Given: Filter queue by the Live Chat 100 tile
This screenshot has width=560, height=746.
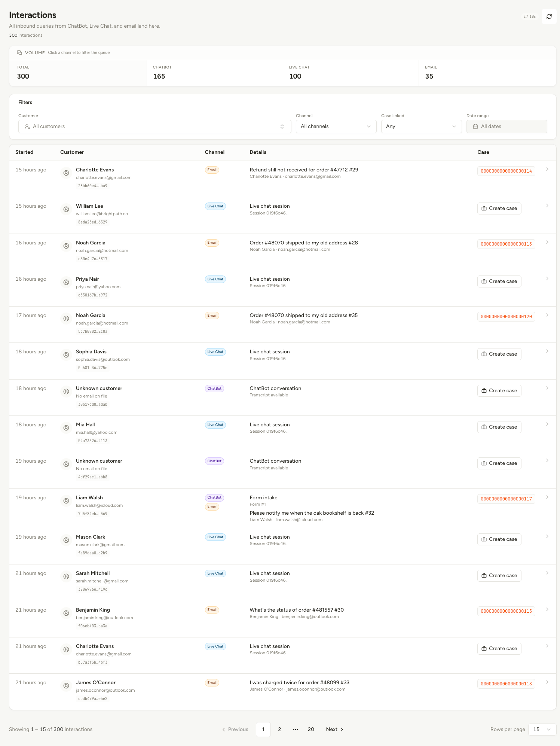Looking at the screenshot, I should (x=351, y=73).
